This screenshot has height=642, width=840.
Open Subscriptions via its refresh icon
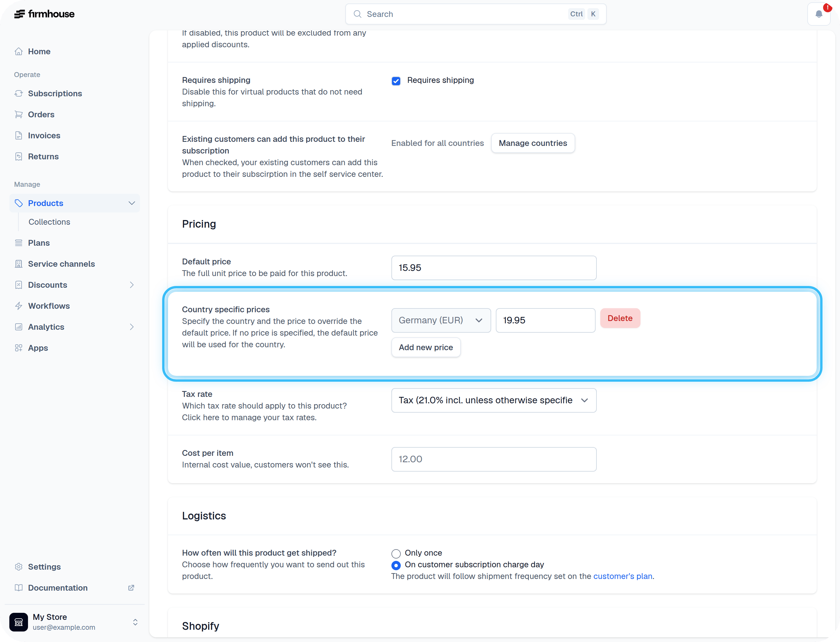click(19, 94)
